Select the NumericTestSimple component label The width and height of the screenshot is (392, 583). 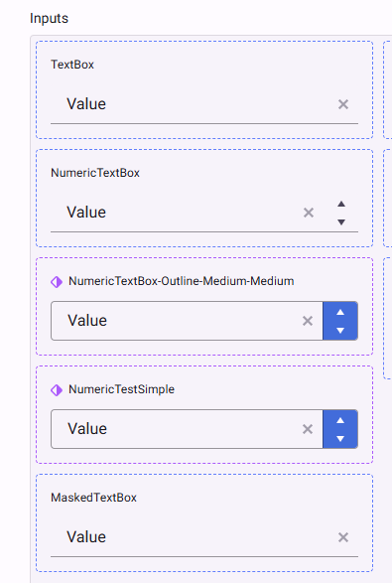click(x=121, y=389)
